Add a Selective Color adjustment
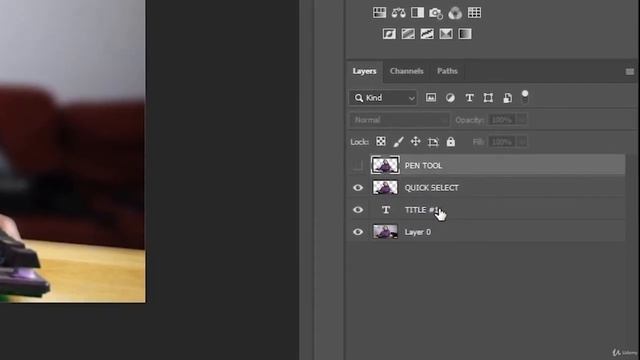Viewport: 640px width, 360px height. pos(446,34)
